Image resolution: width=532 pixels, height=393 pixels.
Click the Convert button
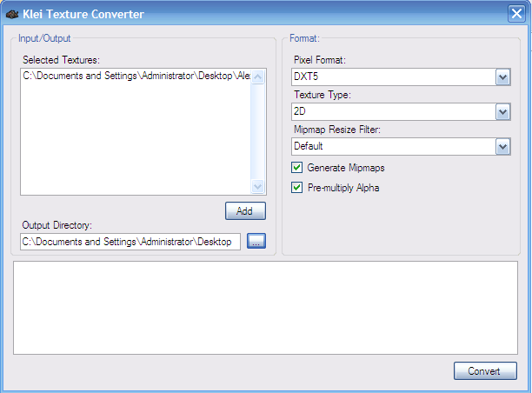click(484, 371)
